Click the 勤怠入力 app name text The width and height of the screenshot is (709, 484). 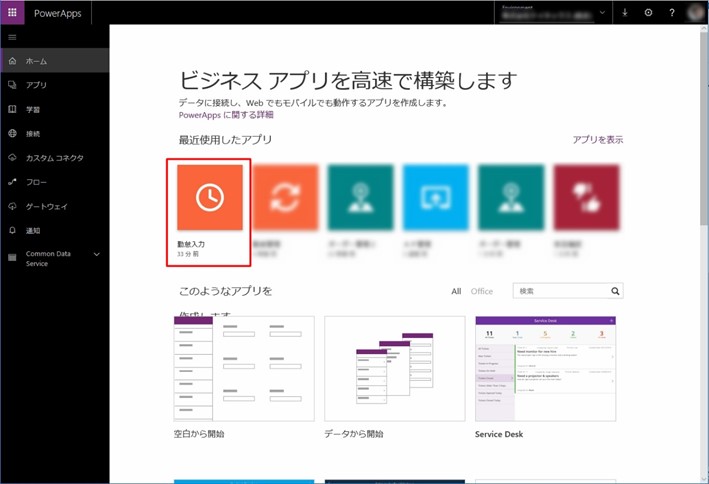[191, 244]
